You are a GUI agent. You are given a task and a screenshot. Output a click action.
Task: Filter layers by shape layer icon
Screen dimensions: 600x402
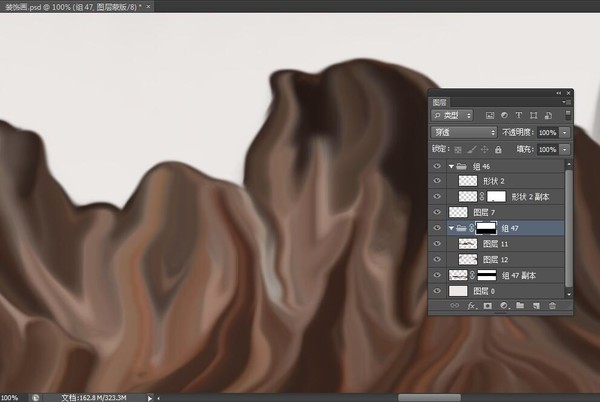(533, 115)
